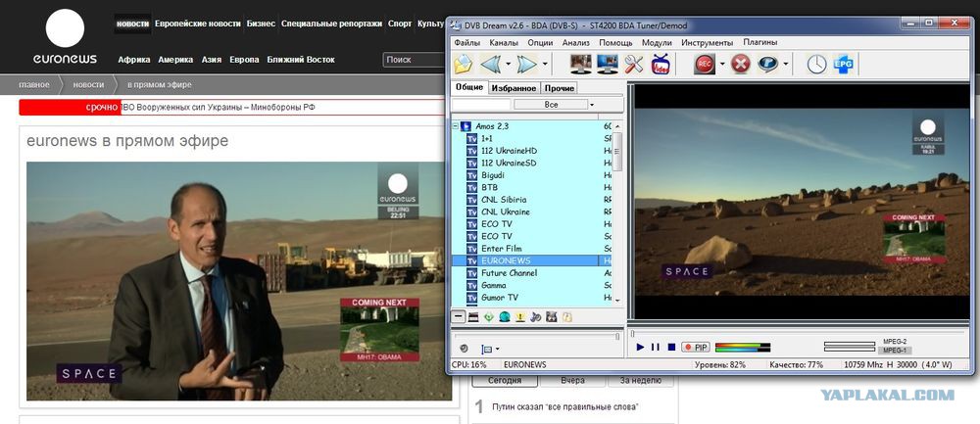Go to next channel with right arrow
Viewport: 980px width, 424px height.
[x=527, y=64]
